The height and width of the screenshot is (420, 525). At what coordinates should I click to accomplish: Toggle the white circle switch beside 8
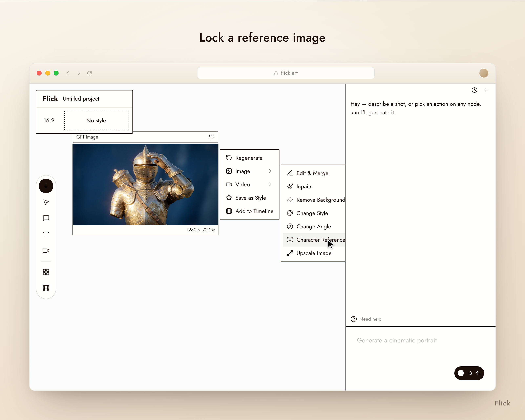click(461, 373)
